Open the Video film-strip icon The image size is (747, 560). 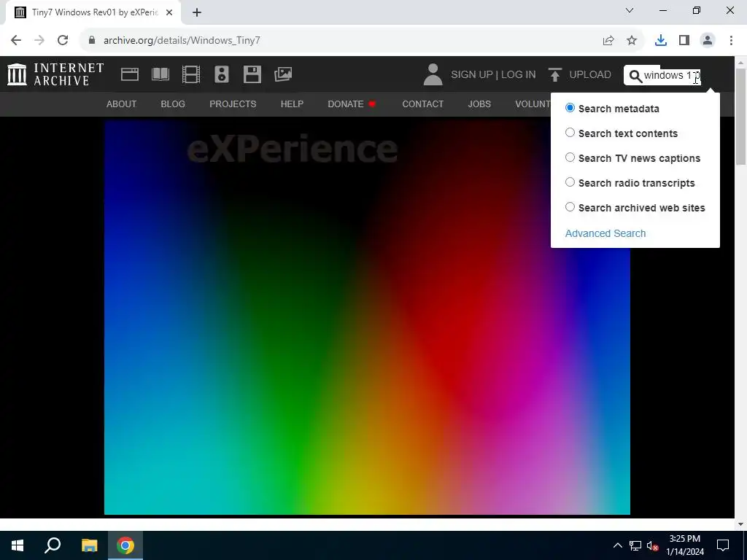coord(191,74)
